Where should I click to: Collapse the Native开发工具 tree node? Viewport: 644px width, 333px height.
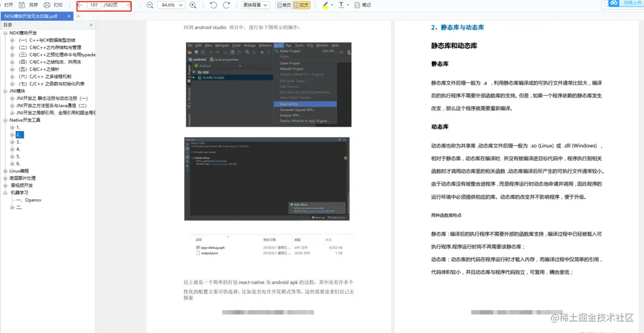5,120
